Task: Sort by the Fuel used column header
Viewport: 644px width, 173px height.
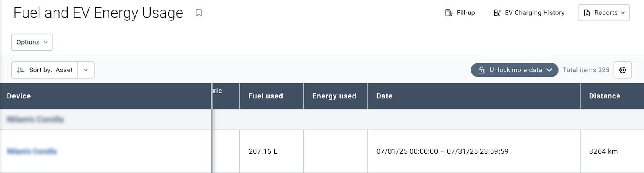Action: (x=266, y=96)
